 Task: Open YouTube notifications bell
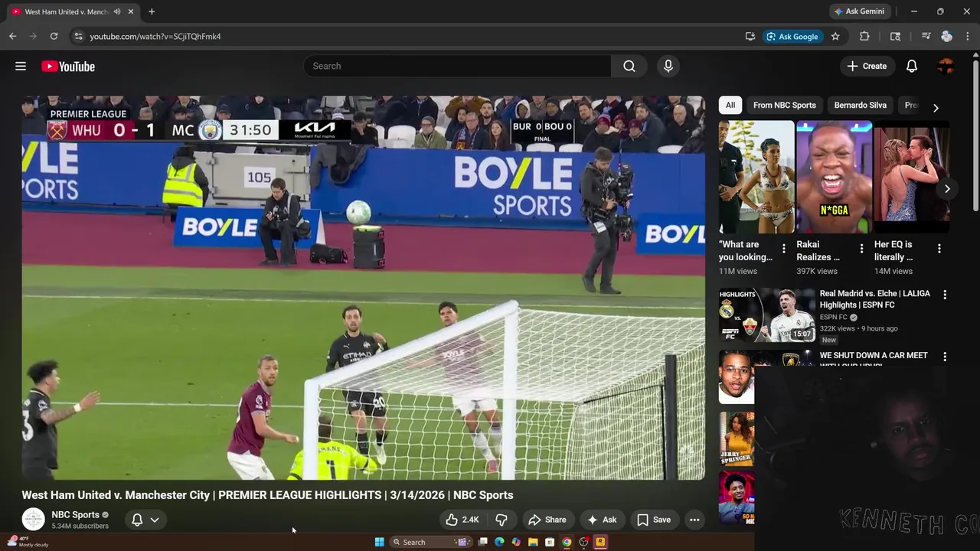point(912,67)
